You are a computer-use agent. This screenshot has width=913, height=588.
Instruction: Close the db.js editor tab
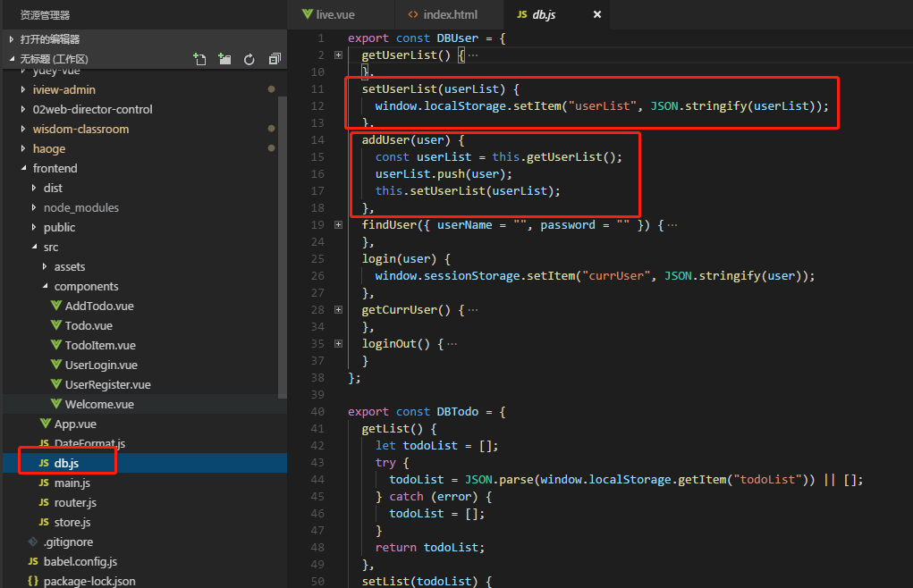coord(597,15)
